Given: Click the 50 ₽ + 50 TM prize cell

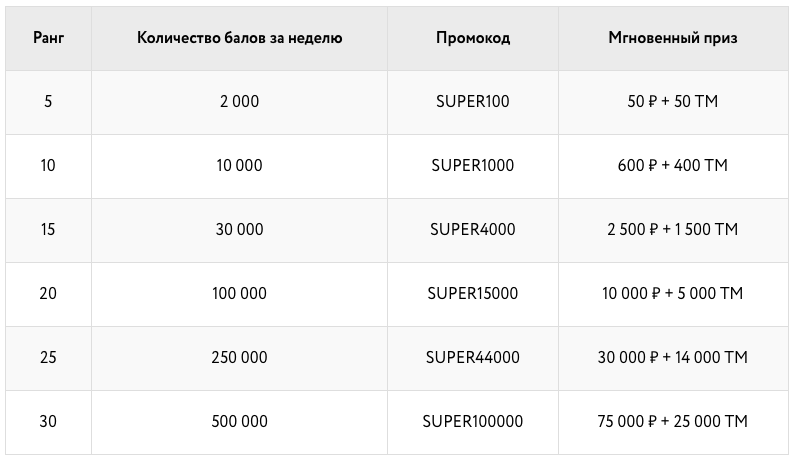Looking at the screenshot, I should point(673,101).
